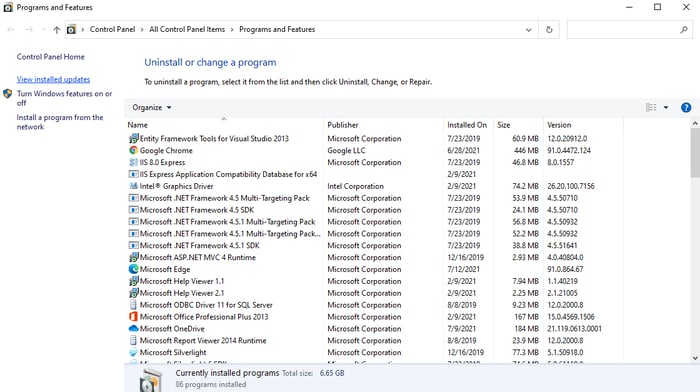Viewport: 700px width, 392px height.
Task: Click the Google Chrome program icon
Action: 133,150
